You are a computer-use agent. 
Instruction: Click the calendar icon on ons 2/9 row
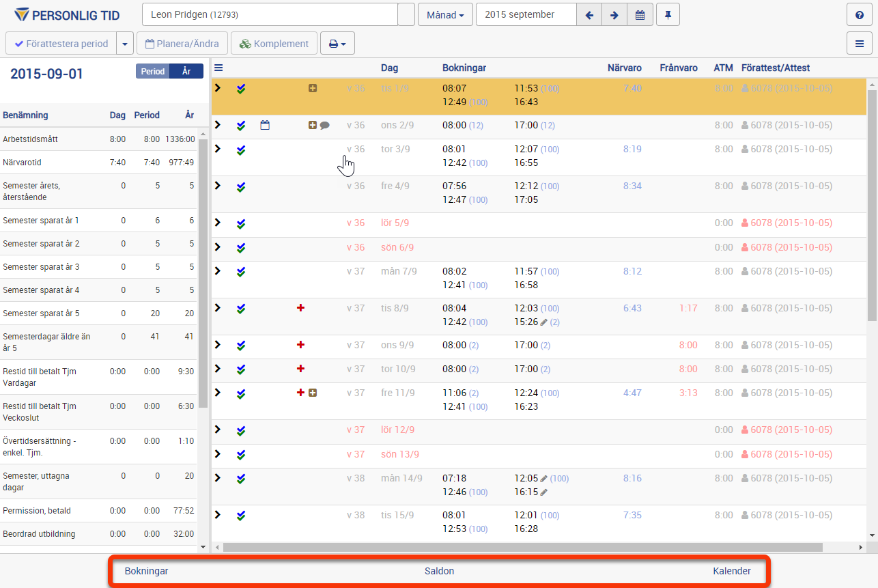tap(265, 125)
